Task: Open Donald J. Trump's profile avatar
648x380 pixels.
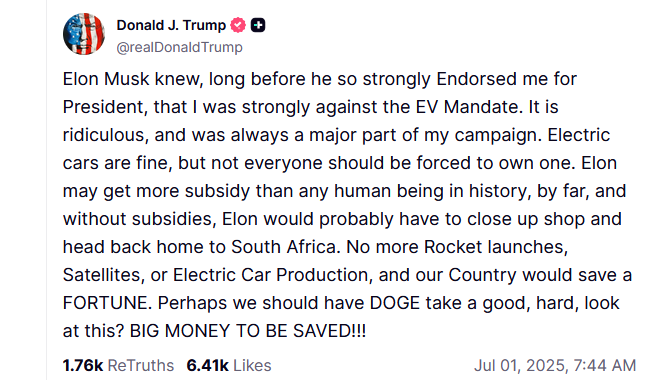Action: click(x=84, y=34)
